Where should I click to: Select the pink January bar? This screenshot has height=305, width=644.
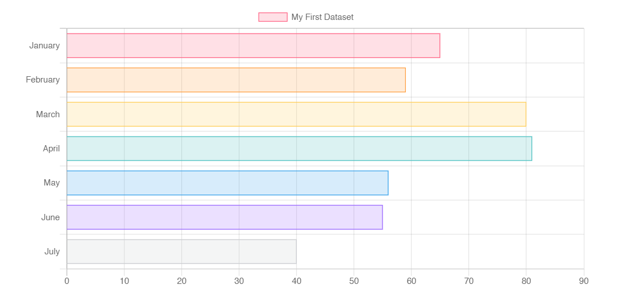253,46
